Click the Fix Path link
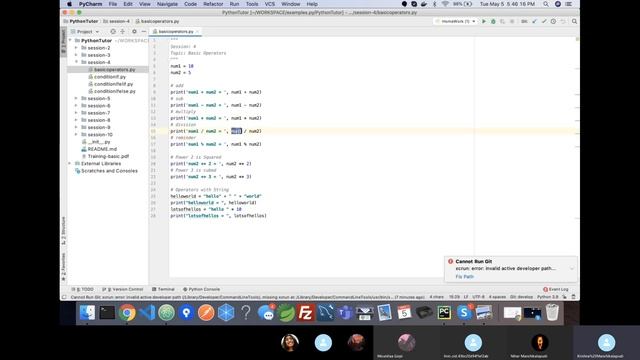Viewport: 640px width, 360px height. tap(464, 277)
